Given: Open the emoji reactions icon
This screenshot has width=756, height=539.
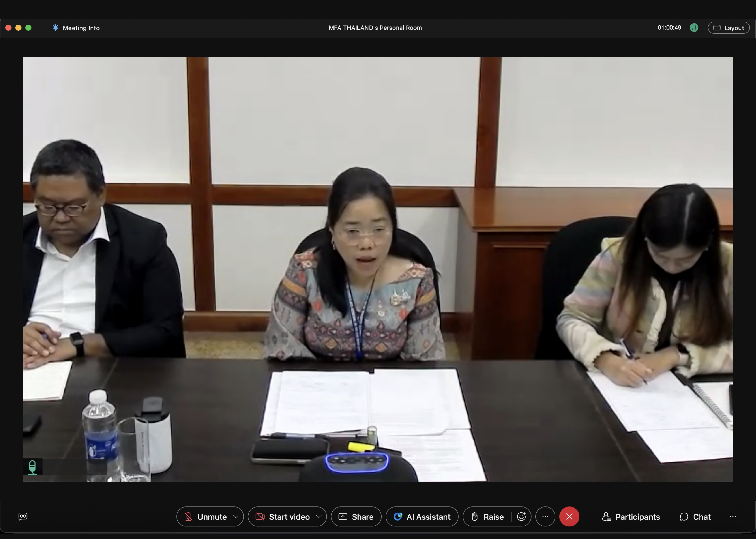Looking at the screenshot, I should [x=521, y=516].
